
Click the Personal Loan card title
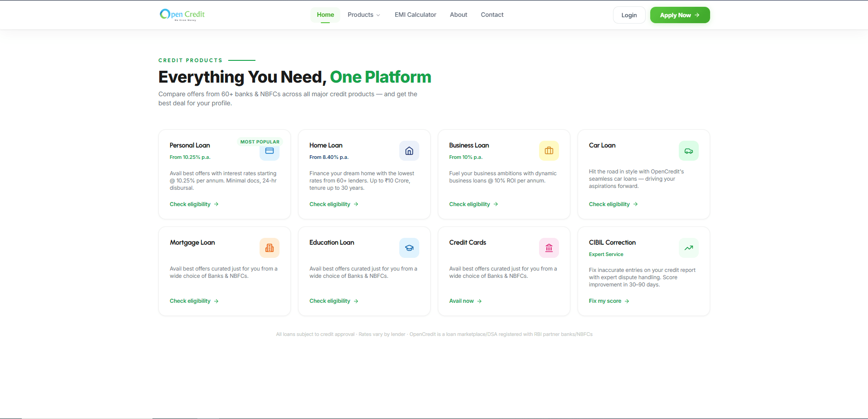tap(190, 145)
